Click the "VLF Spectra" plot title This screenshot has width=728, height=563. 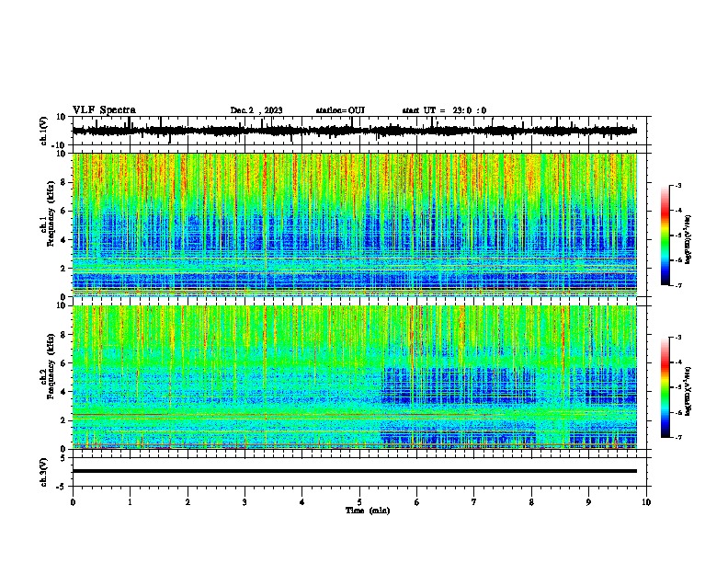(104, 110)
